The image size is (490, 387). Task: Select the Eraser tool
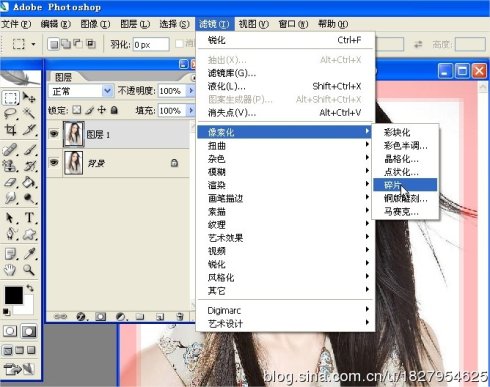tap(11, 182)
